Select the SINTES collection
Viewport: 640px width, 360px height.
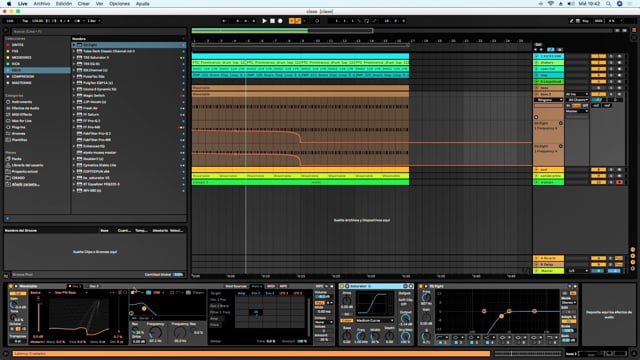[x=18, y=45]
